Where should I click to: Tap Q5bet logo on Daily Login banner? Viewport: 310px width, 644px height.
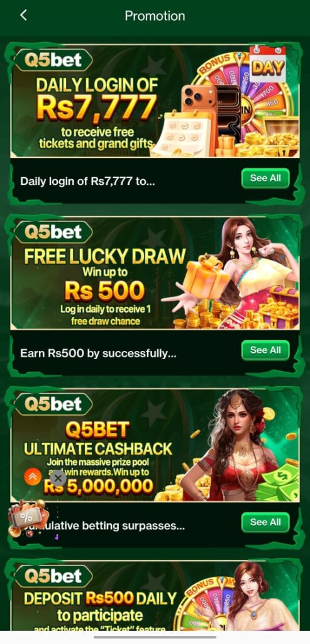53,60
